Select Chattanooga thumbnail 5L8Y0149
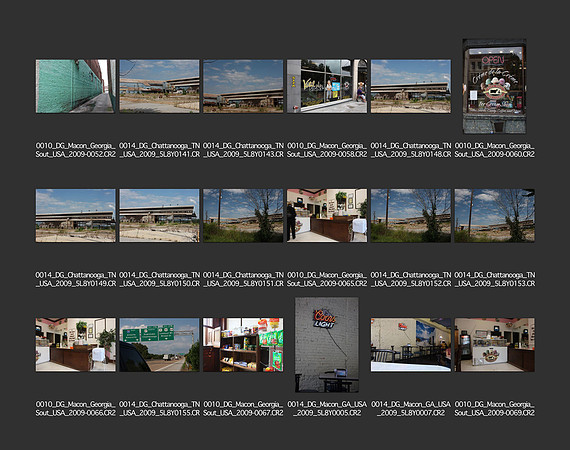The height and width of the screenshot is (450, 570). tap(76, 216)
